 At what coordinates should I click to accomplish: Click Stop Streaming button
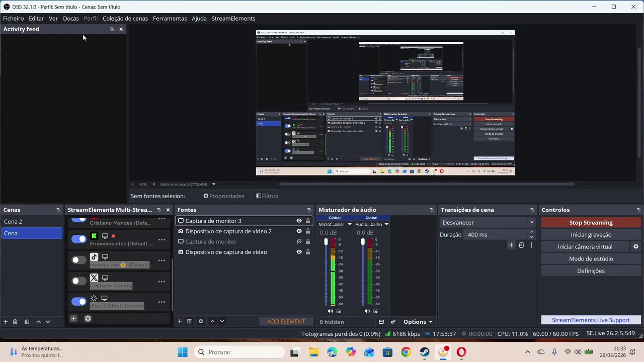tap(591, 222)
